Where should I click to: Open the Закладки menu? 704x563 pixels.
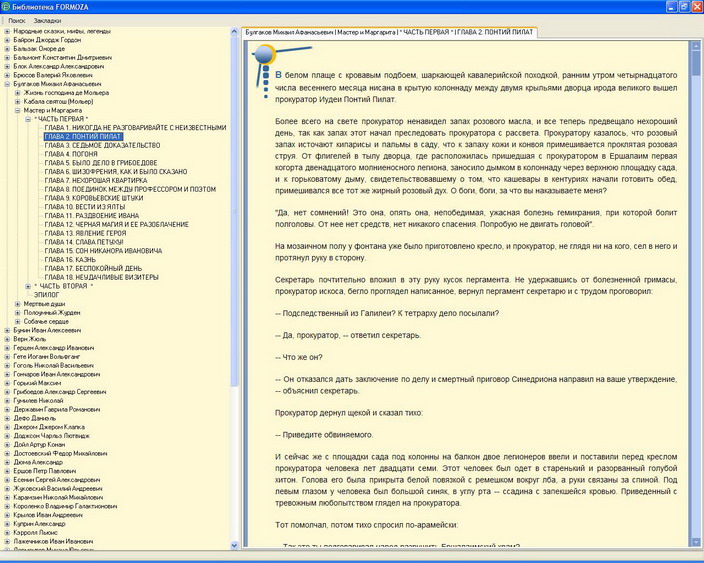(x=47, y=21)
